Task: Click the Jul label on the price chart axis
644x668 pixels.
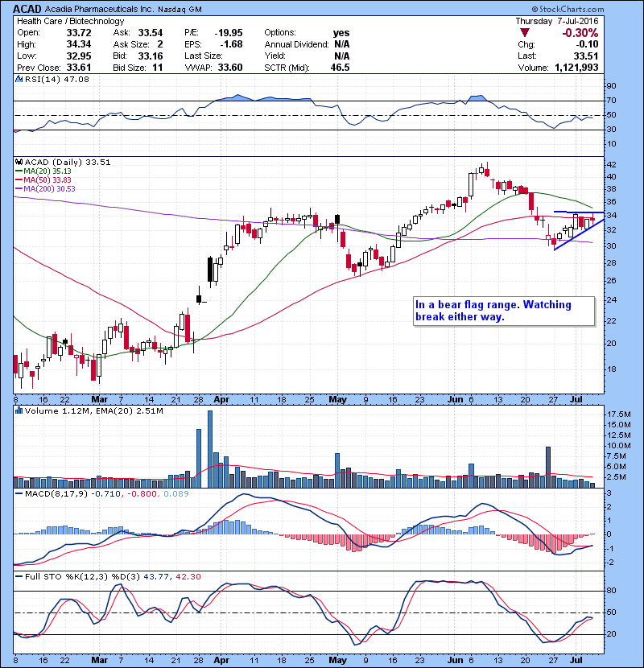Action: [x=576, y=399]
